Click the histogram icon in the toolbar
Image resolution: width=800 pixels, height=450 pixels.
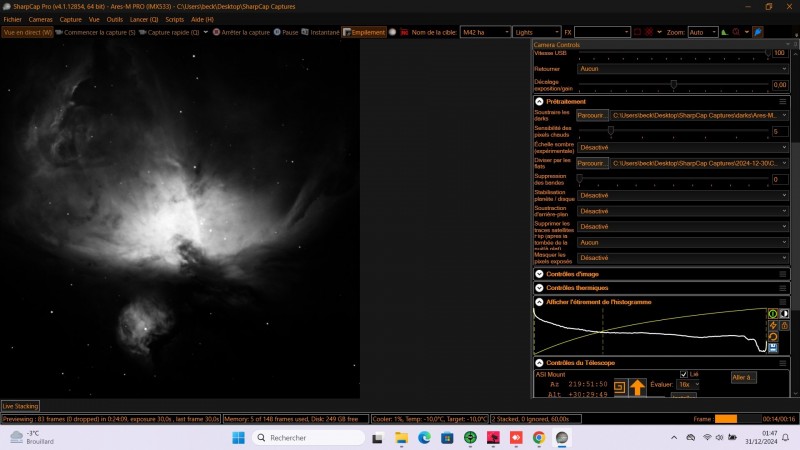724,32
